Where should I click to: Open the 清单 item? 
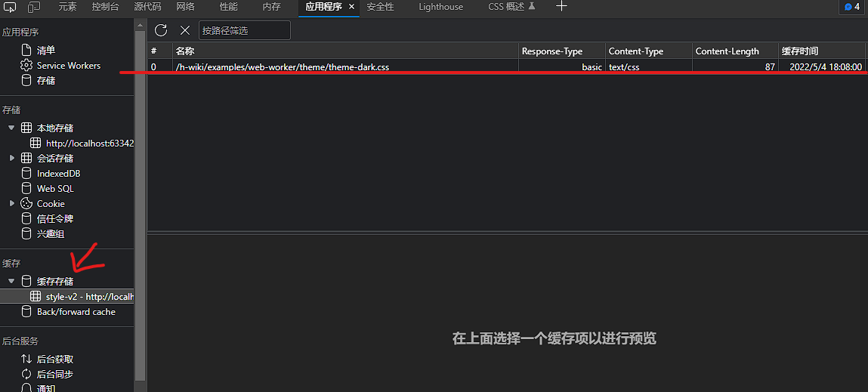coord(46,51)
